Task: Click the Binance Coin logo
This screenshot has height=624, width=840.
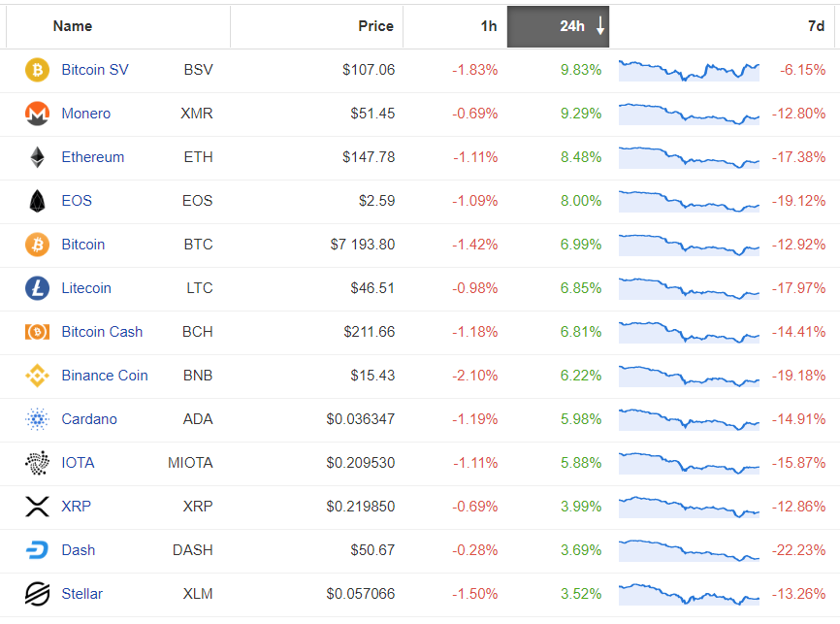Action: click(x=37, y=376)
